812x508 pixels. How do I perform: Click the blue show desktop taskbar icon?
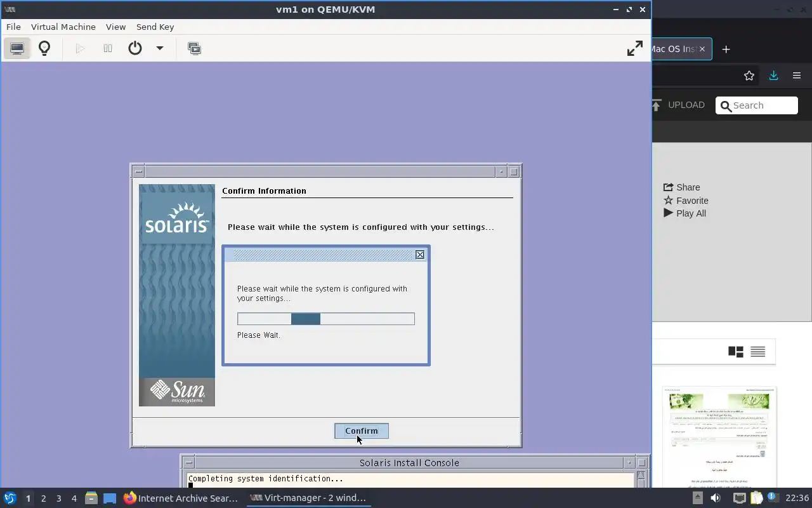click(110, 498)
